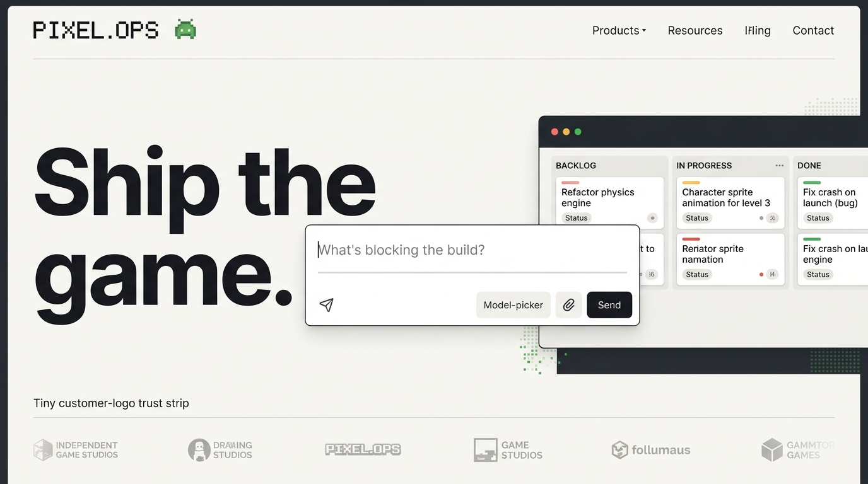868x484 pixels.
Task: Open the Resources nav item
Action: pyautogui.click(x=695, y=30)
